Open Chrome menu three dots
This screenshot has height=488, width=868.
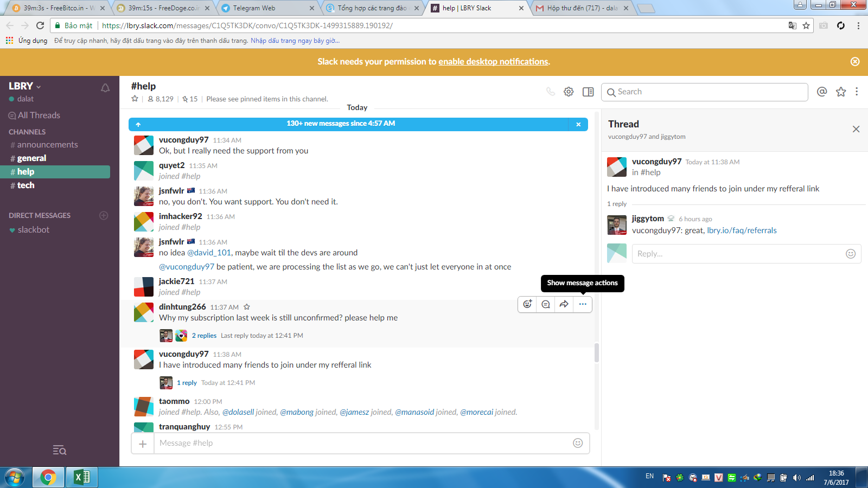(x=858, y=25)
